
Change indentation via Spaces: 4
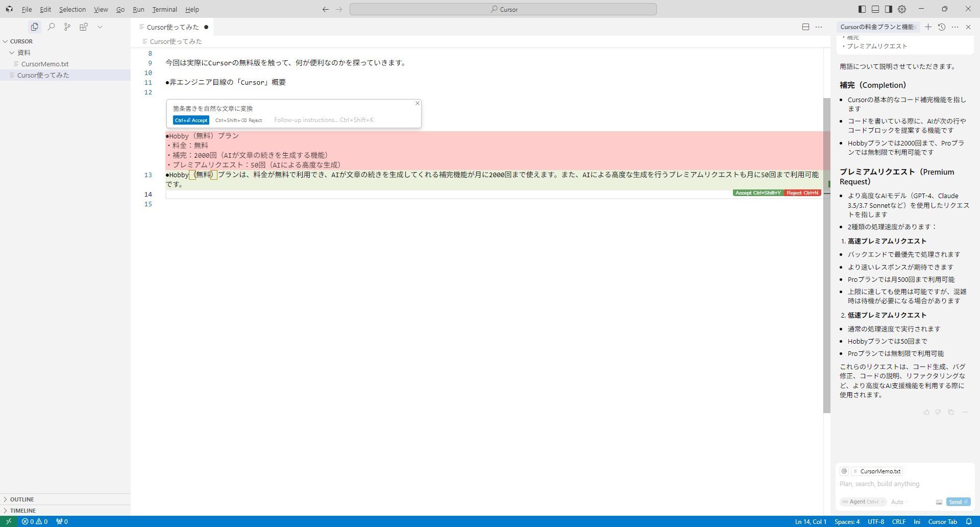(x=847, y=521)
